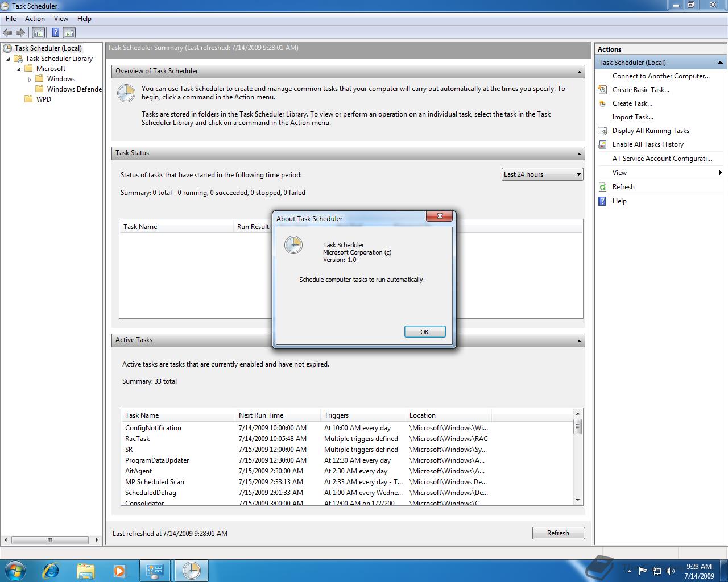The width and height of the screenshot is (728, 582).
Task: Click the Task Scheduler Library tree icon
Action: 18,59
